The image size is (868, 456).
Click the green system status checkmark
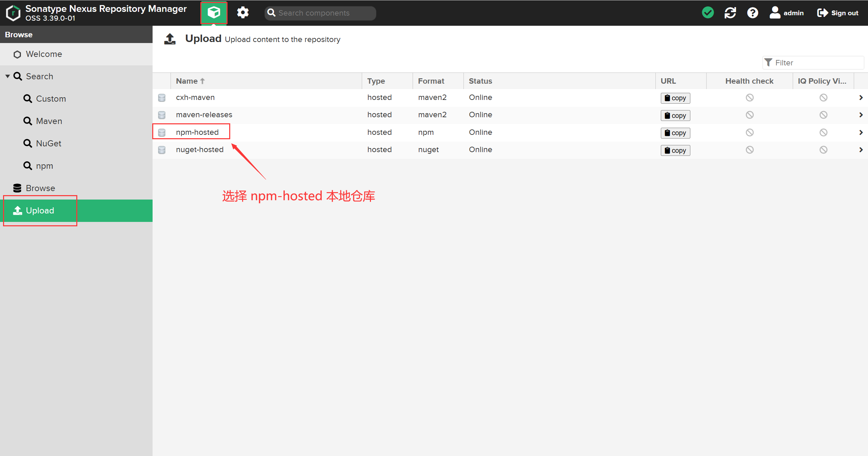click(x=708, y=13)
